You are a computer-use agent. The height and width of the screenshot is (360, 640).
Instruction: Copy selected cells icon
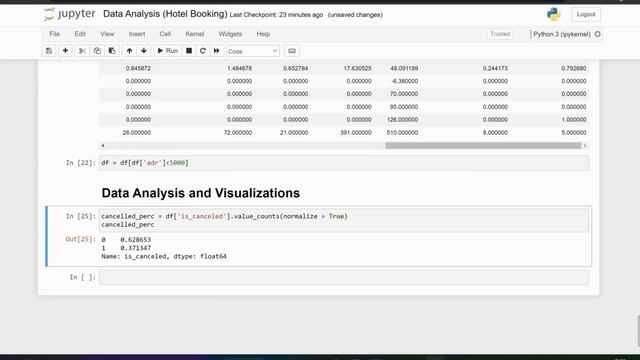pyautogui.click(x=97, y=51)
